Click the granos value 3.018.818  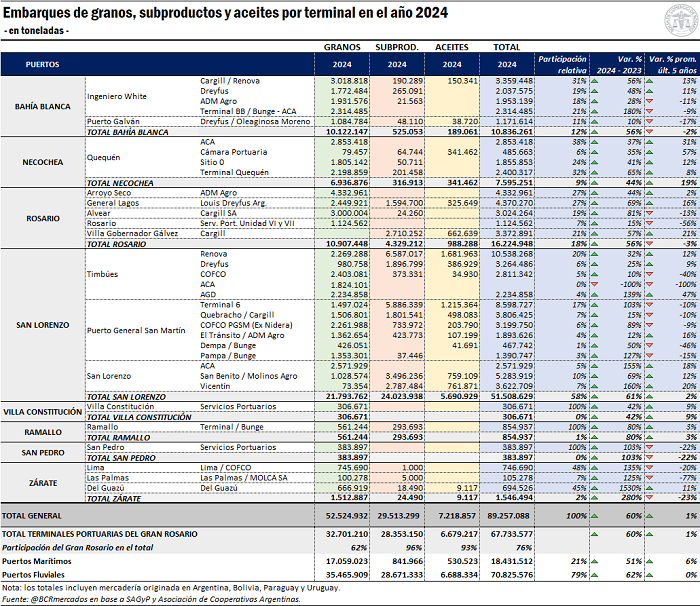349,81
